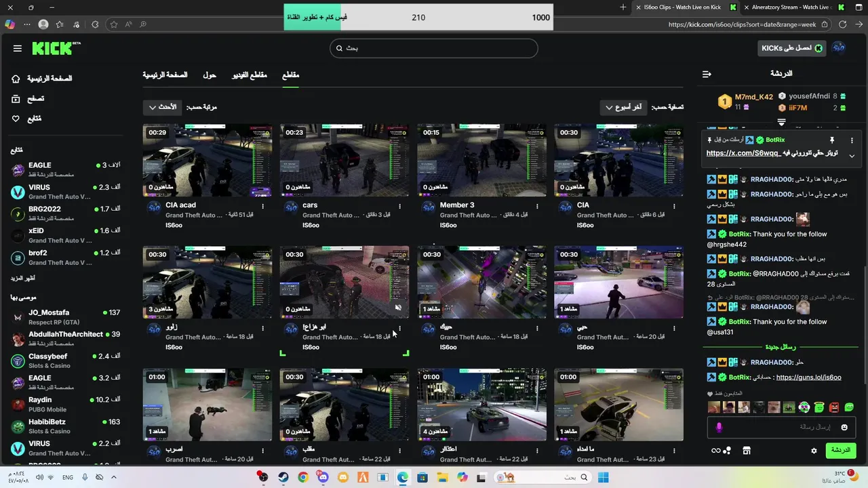Image resolution: width=868 pixels, height=488 pixels.
Task: Click the browser address bar URL
Action: coord(742,24)
